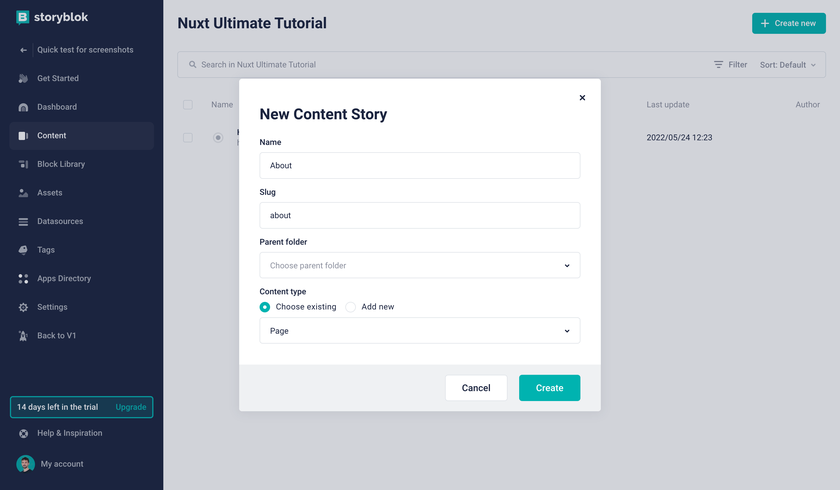Open Help & Inspiration link

pyautogui.click(x=70, y=433)
